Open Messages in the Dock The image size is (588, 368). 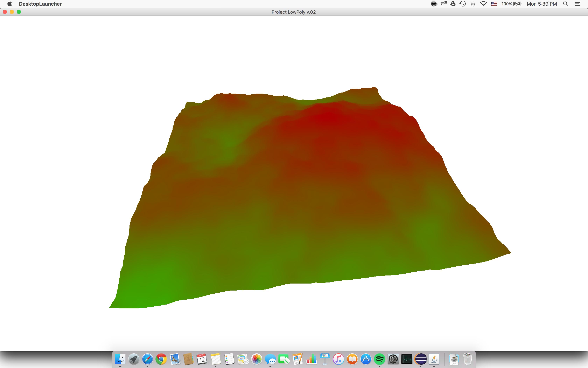point(270,359)
